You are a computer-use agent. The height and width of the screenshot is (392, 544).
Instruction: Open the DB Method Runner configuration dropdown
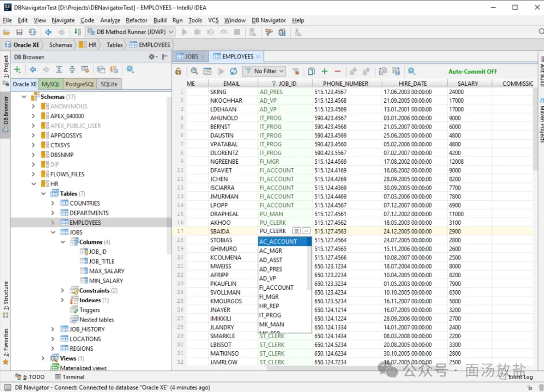click(x=130, y=32)
